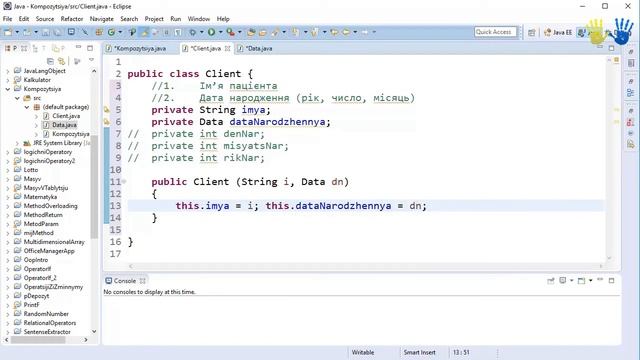Click the red icon in right trim bar
The height and width of the screenshot is (360, 640).
[x=631, y=122]
